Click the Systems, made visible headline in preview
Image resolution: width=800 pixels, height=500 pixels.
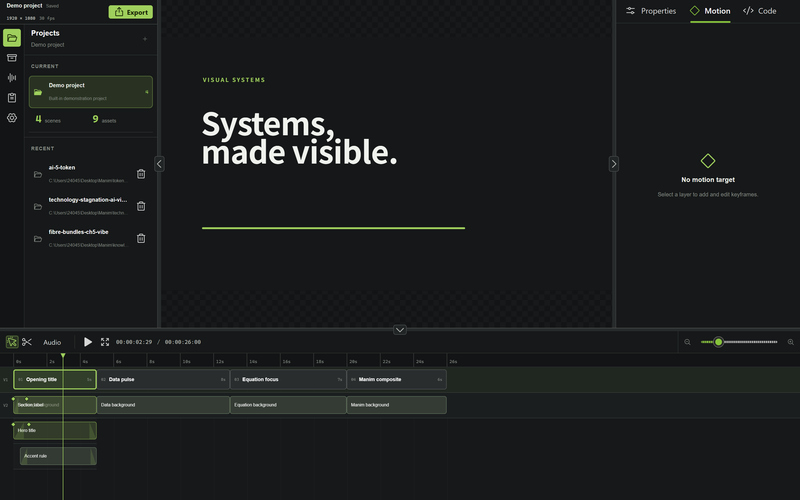click(x=299, y=138)
